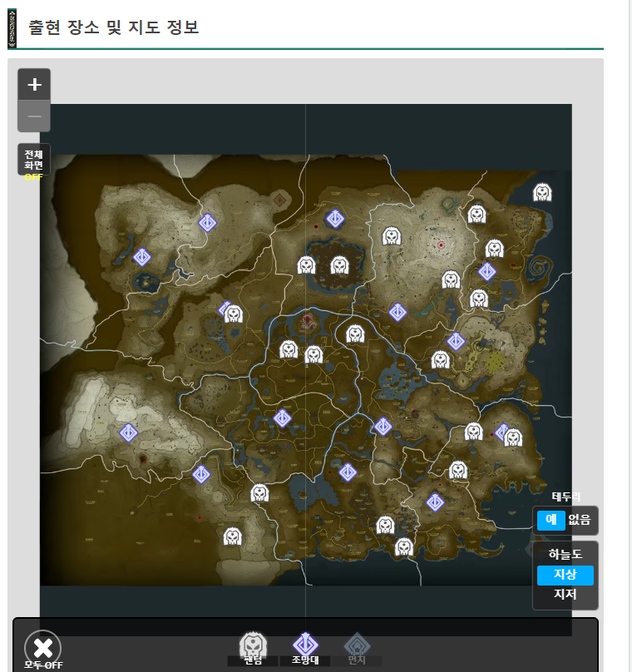Zoom in with the plus button
The image size is (632, 672).
point(34,84)
